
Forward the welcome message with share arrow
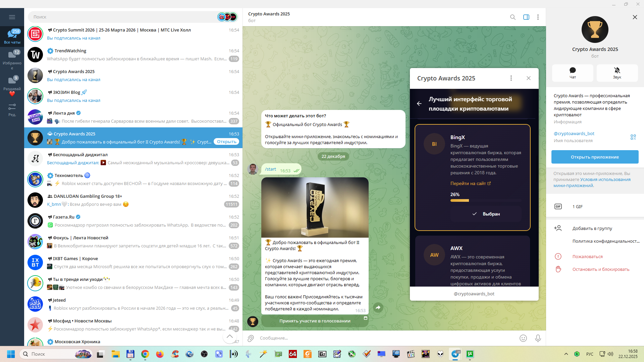click(378, 307)
